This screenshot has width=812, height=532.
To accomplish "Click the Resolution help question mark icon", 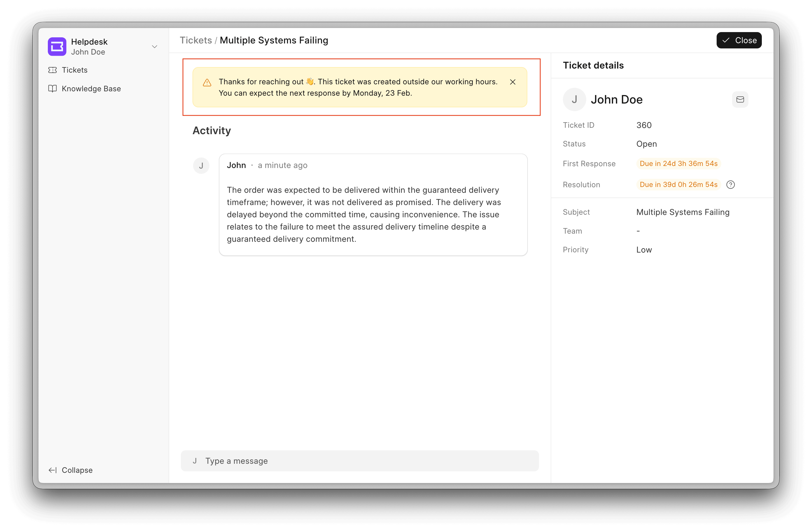I will 730,185.
